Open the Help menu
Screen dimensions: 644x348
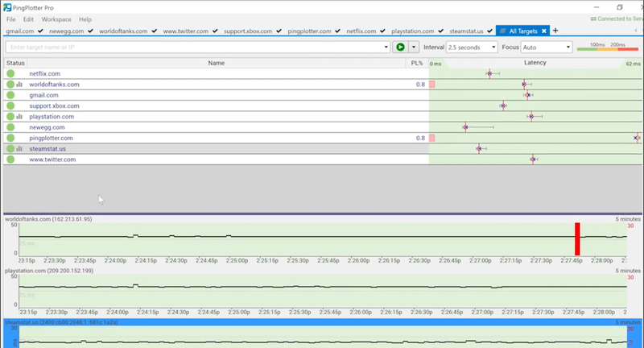coord(85,19)
